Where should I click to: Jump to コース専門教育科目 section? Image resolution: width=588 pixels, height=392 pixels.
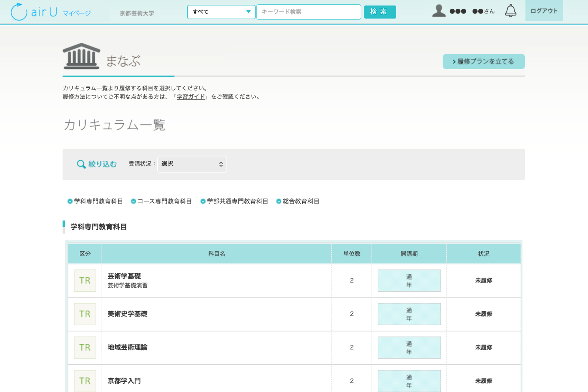[x=164, y=202]
